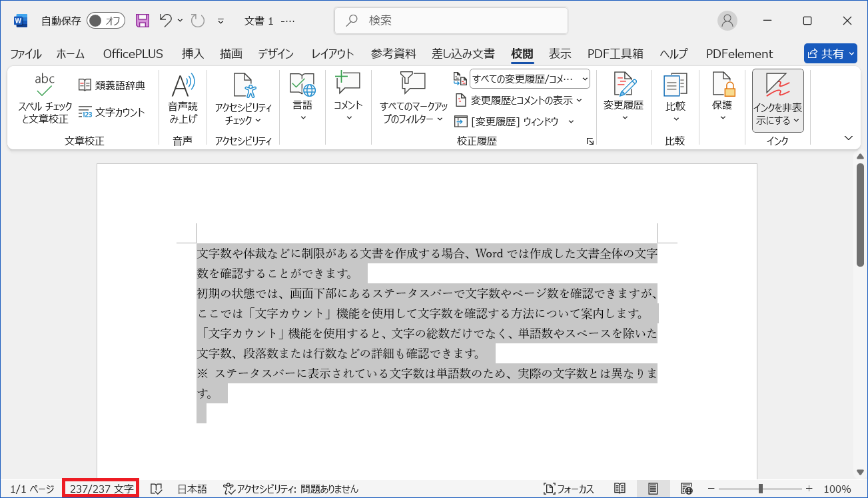Open the word count (文字カウント) dialog
This screenshot has width=868, height=498.
(111, 112)
